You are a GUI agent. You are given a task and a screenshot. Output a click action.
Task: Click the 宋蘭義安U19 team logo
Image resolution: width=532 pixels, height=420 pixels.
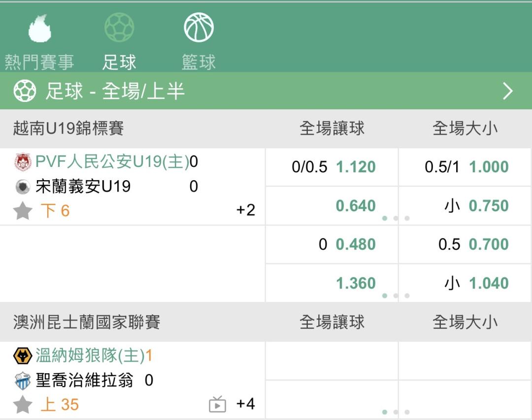23,187
